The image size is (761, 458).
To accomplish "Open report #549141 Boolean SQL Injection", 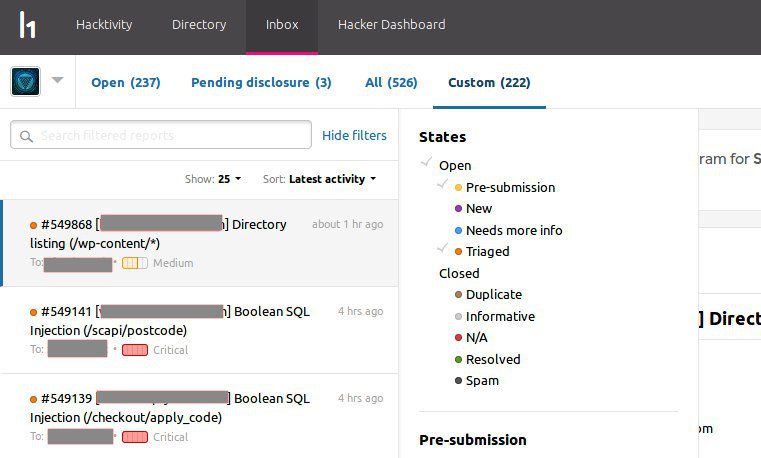I will coord(199,330).
